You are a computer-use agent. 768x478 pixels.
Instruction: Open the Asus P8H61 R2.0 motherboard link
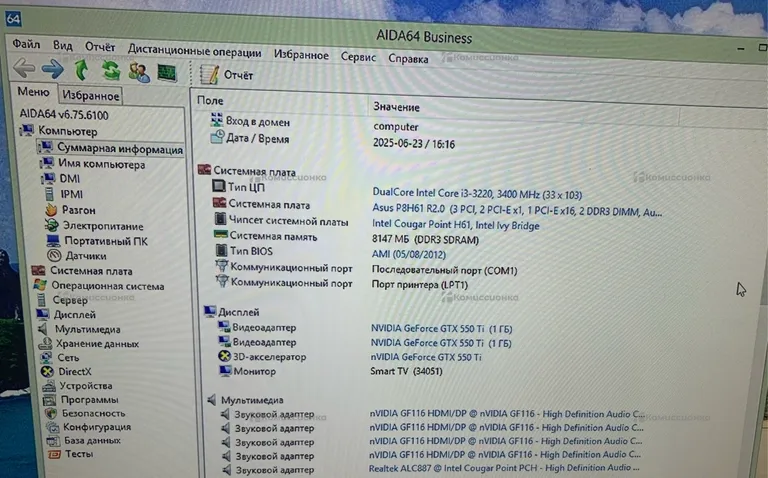click(x=517, y=210)
